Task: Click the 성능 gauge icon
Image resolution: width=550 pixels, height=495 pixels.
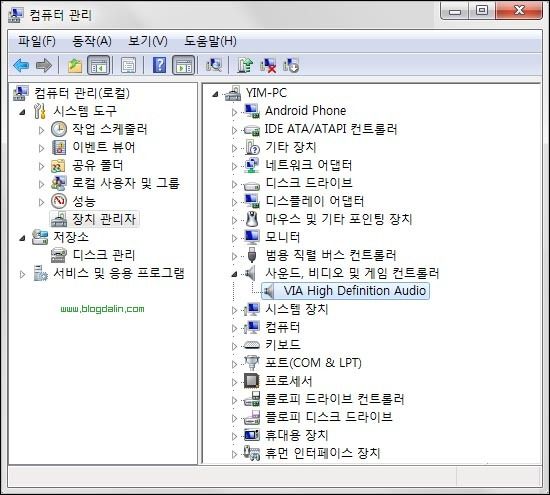Action: [59, 201]
